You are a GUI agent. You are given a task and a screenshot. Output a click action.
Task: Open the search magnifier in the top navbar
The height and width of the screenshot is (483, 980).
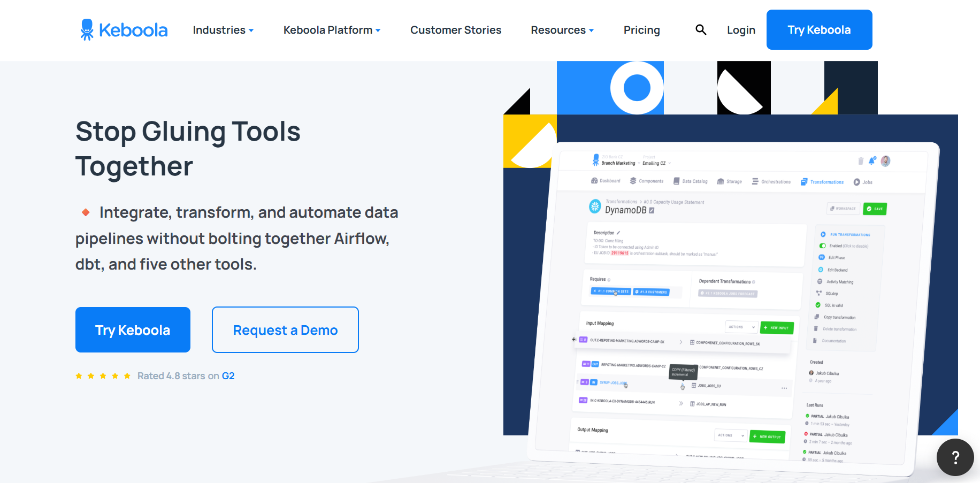[x=701, y=30]
